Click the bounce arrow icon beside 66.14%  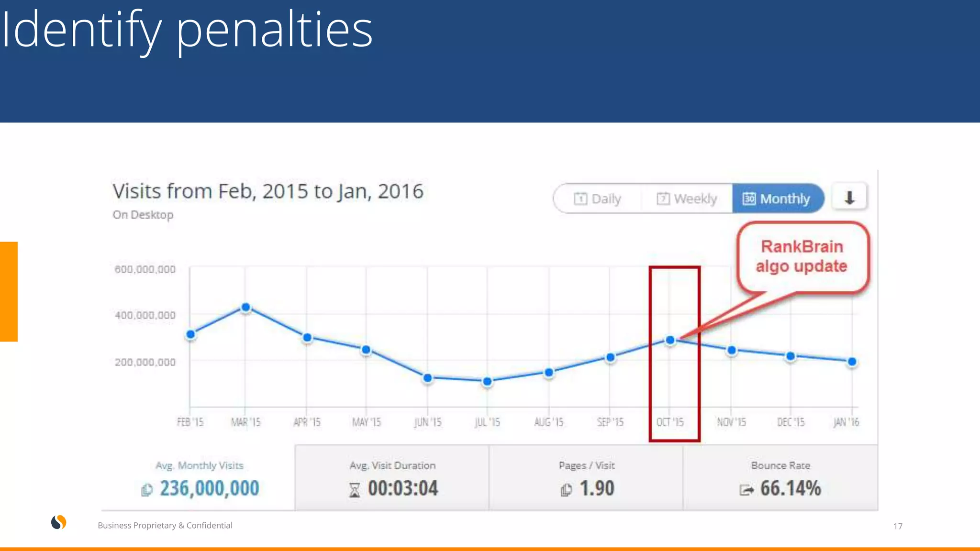[746, 490]
